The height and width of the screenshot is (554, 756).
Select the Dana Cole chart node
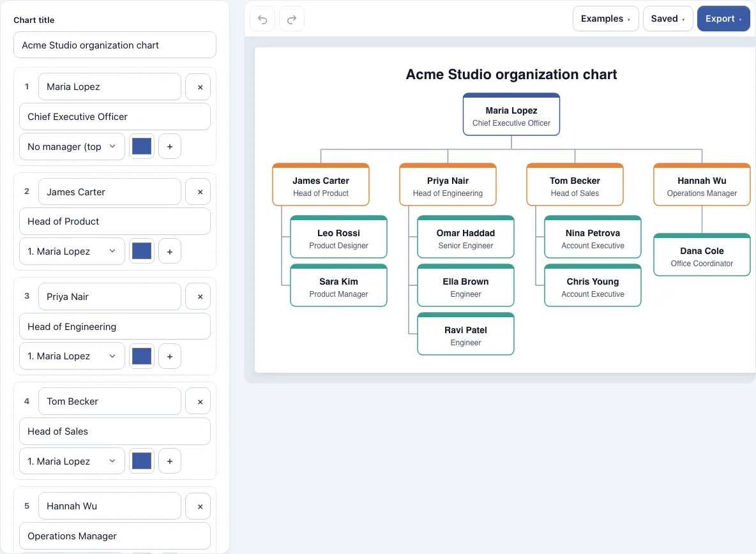[702, 255]
